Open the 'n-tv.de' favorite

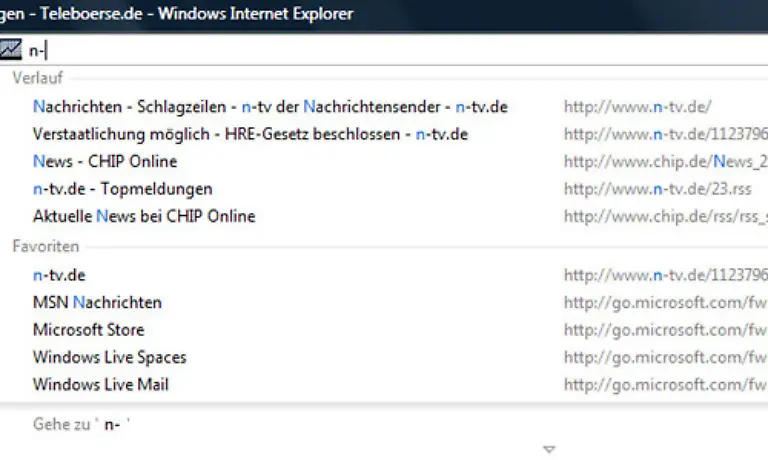coord(59,275)
